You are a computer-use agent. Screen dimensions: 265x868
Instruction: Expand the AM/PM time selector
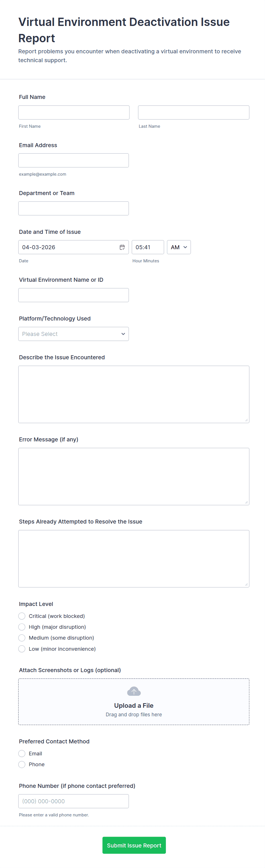179,247
